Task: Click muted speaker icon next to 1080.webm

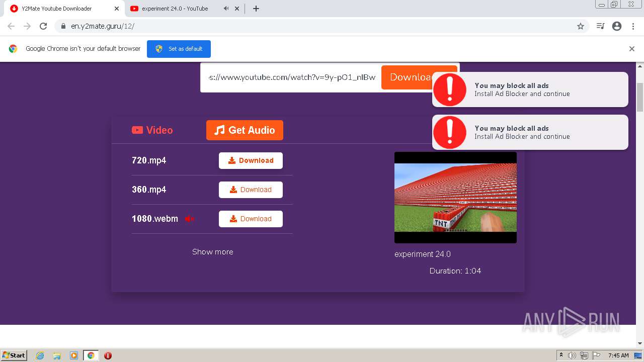Action: tap(190, 219)
